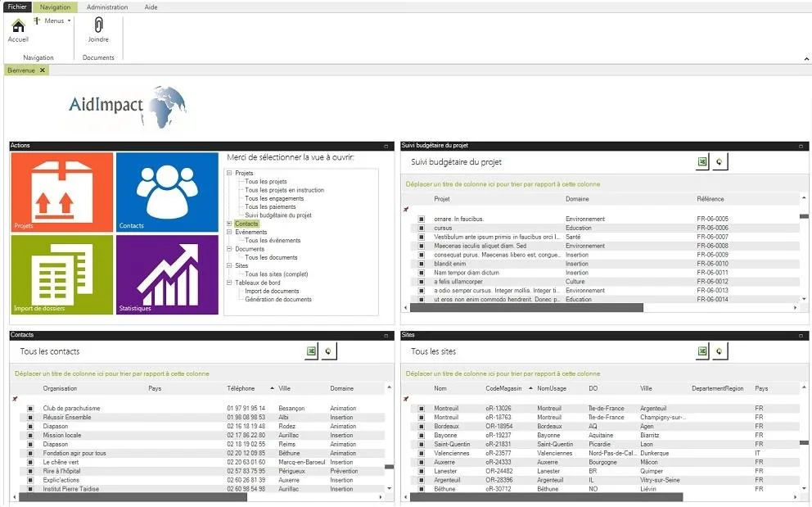Open the purple Statistiques tile
812x507 pixels.
(167, 274)
